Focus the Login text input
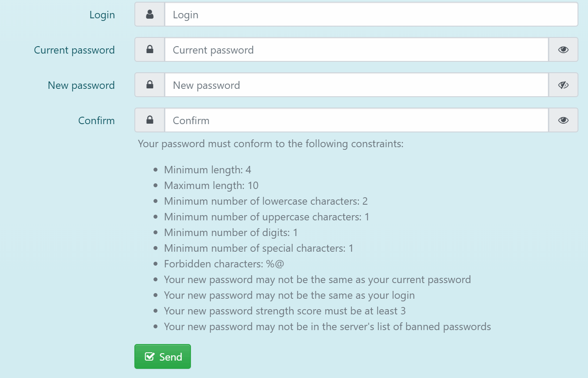 coord(371,15)
